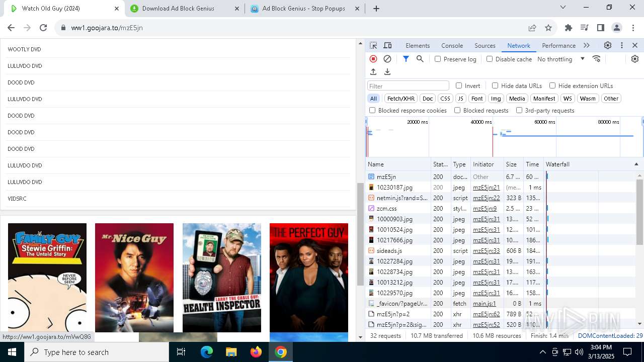The height and width of the screenshot is (362, 644).
Task: Check 3rd-party requests option
Action: click(x=519, y=110)
